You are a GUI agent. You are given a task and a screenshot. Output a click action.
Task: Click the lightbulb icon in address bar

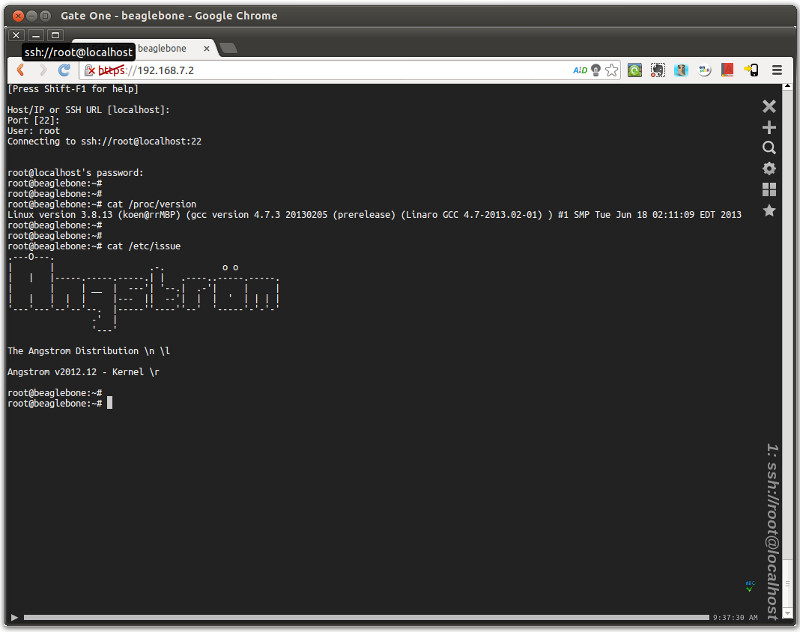[595, 70]
